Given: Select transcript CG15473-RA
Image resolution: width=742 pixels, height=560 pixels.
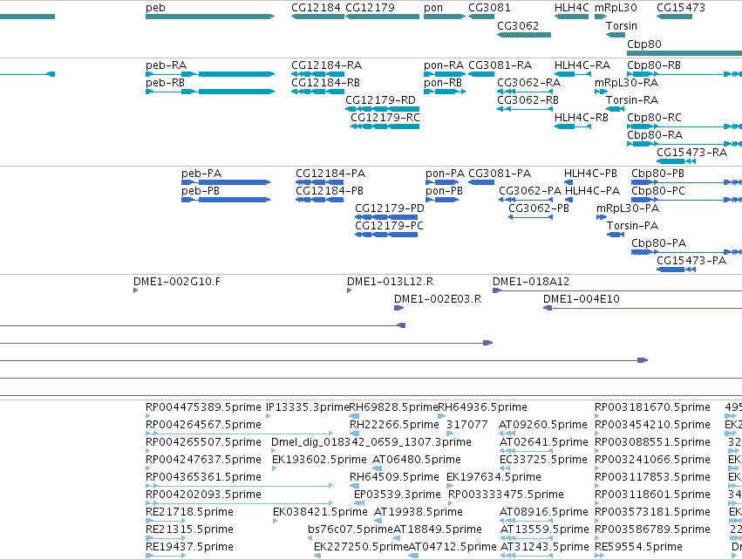Looking at the screenshot, I should (677, 161).
